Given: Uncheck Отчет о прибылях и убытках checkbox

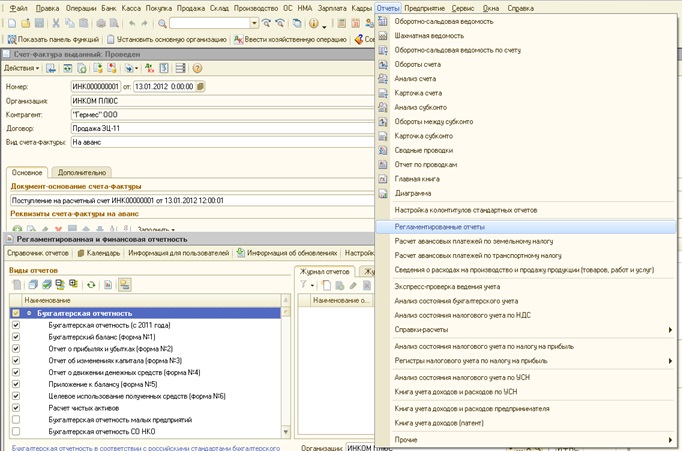Looking at the screenshot, I should pyautogui.click(x=16, y=348).
